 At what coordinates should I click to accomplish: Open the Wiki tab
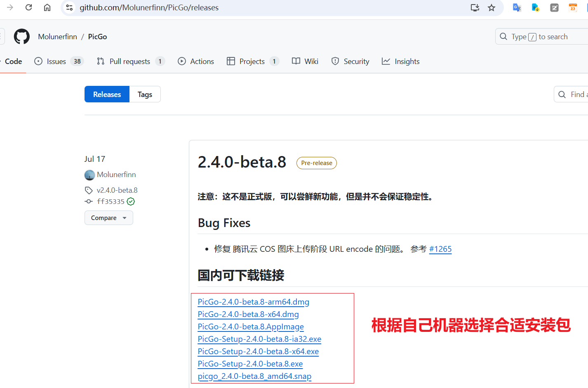(x=305, y=62)
